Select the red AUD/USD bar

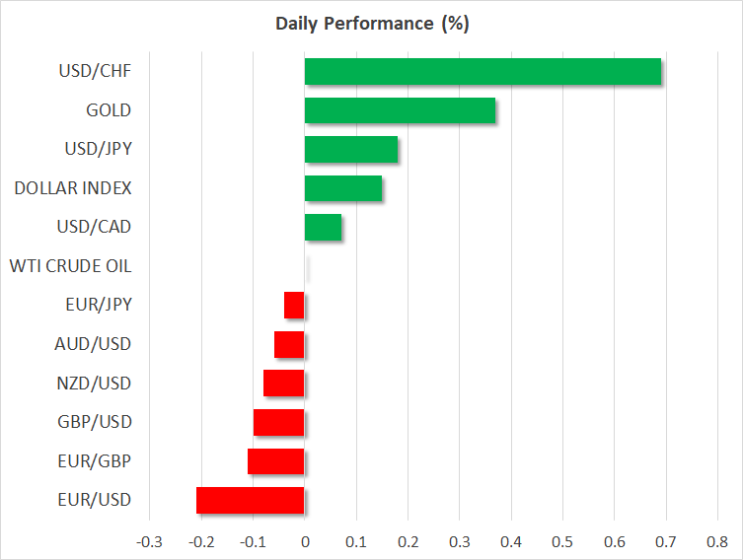(x=289, y=344)
